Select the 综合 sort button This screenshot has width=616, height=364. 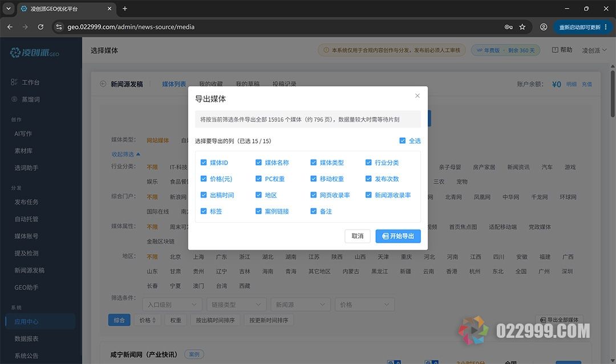(x=119, y=320)
